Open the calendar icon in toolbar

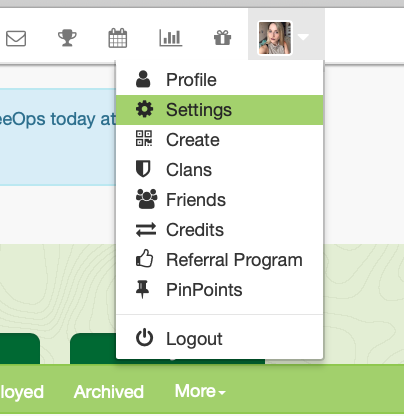118,38
